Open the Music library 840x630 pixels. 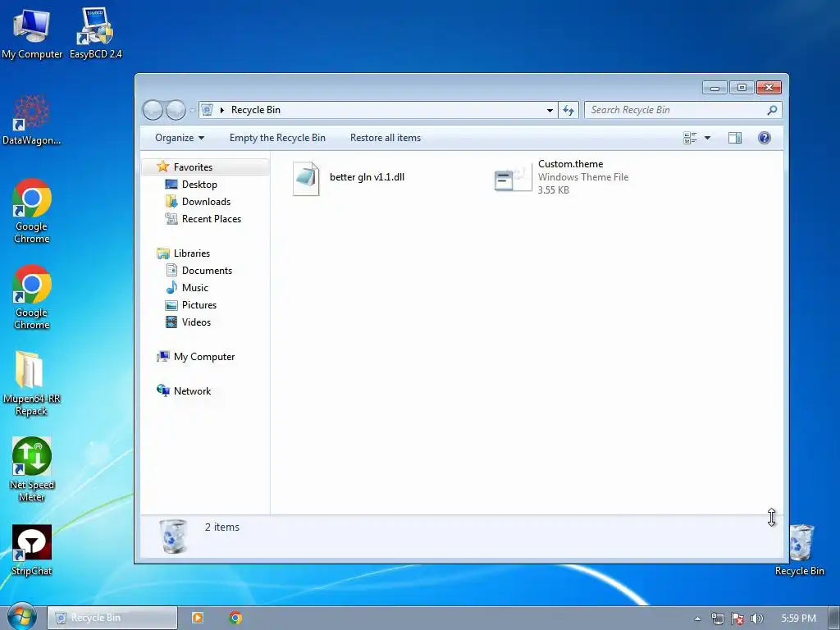click(194, 288)
